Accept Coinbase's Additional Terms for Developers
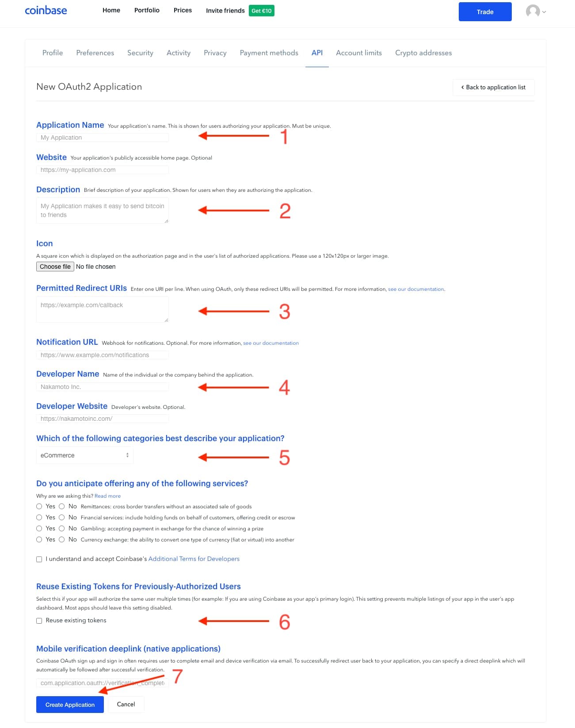Screen dimensions: 575x728 [39, 559]
